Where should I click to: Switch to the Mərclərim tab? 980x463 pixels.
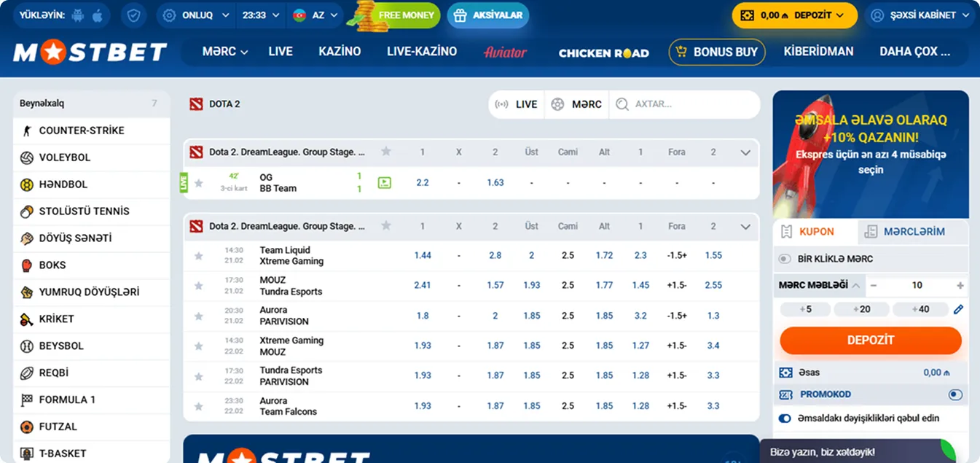tap(913, 232)
